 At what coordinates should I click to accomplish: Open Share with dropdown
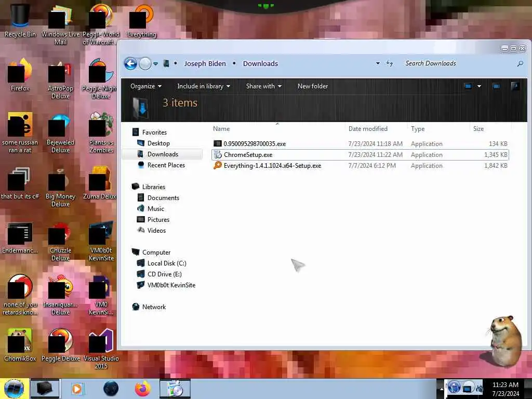(x=263, y=86)
